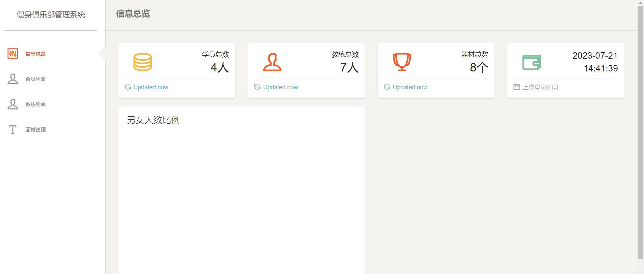Click the 4人 student count value
Viewport: 644px width, 274px height.
[x=220, y=67]
